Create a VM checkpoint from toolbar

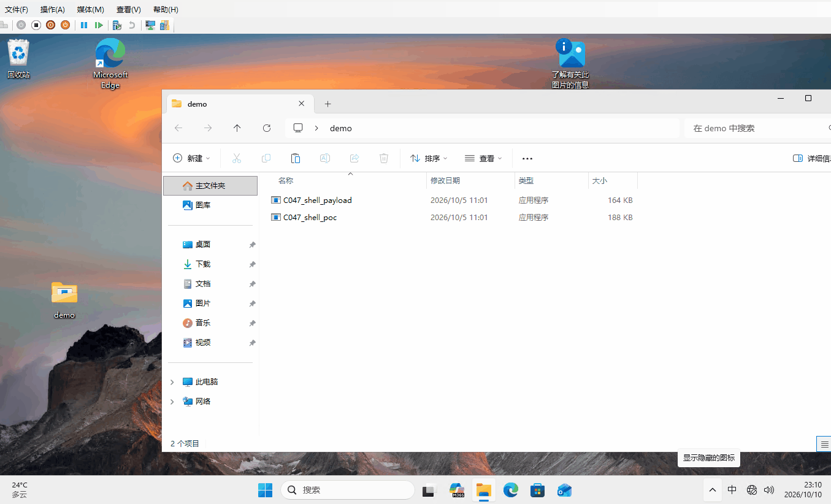[x=117, y=25]
